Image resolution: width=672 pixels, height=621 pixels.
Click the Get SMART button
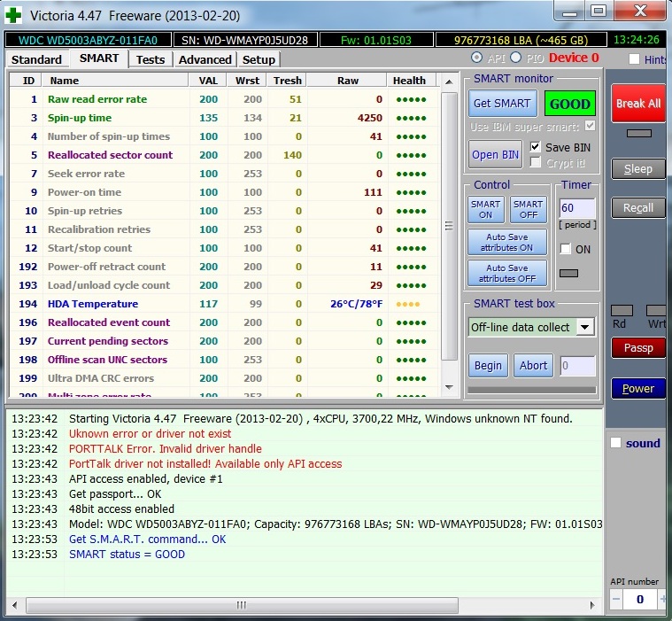pyautogui.click(x=502, y=104)
